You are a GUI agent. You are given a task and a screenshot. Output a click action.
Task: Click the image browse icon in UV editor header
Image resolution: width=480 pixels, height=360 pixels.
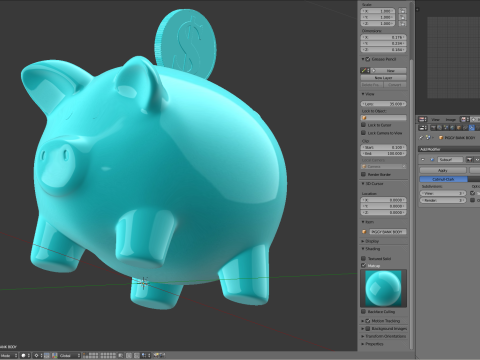click(465, 119)
